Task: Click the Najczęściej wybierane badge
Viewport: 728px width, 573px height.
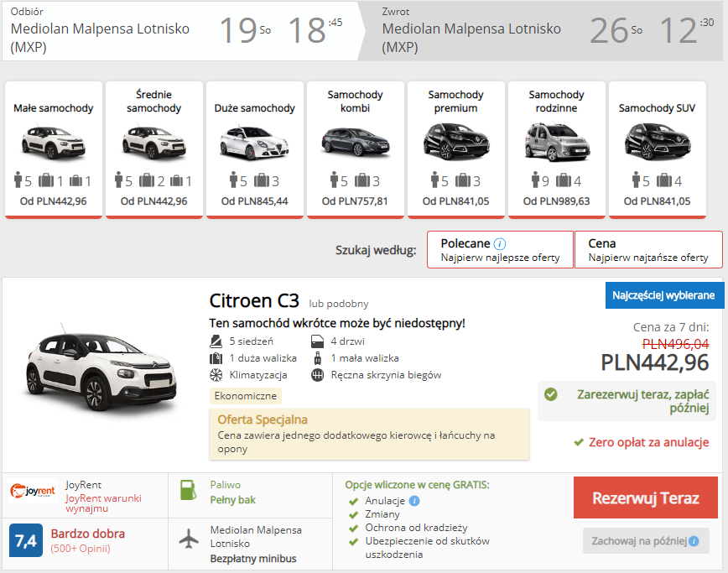Action: (663, 295)
